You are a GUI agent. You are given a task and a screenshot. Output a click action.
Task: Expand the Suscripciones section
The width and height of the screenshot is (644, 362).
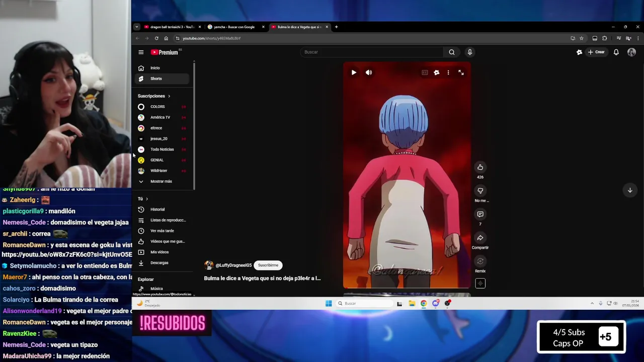tap(154, 96)
